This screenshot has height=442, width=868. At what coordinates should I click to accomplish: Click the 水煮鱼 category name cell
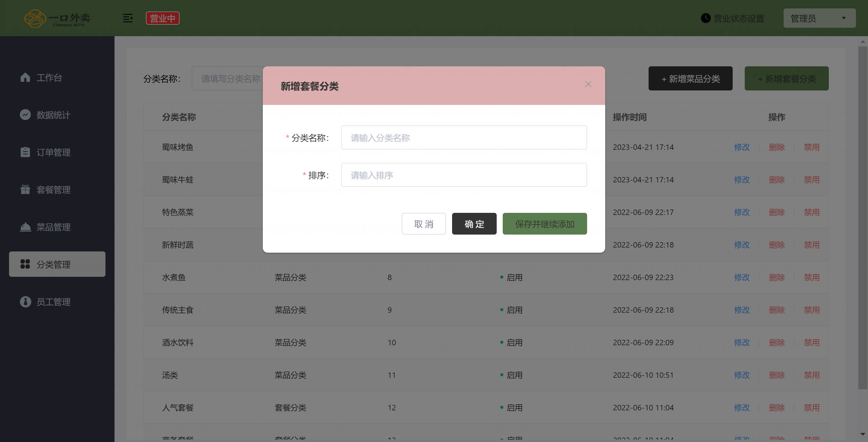[174, 277]
